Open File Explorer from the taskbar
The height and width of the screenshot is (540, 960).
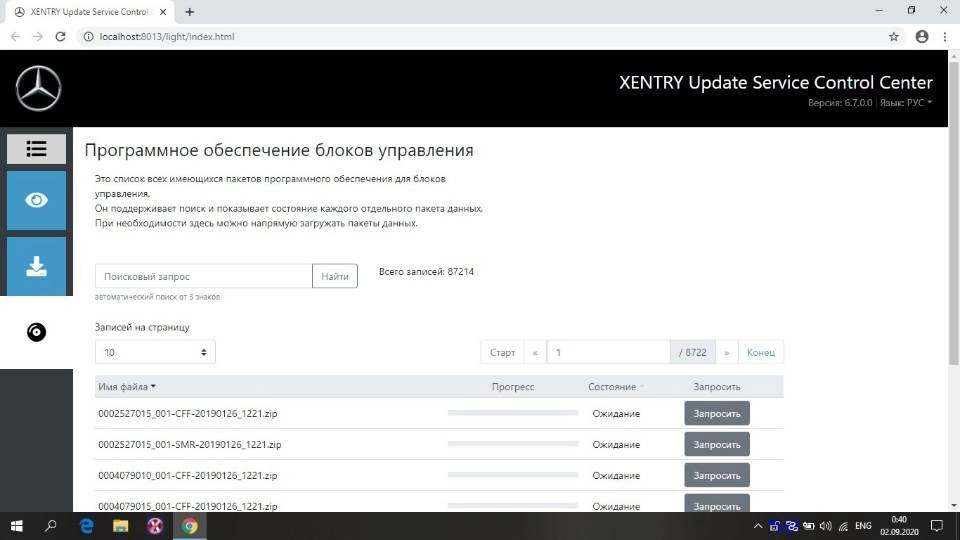tap(121, 526)
